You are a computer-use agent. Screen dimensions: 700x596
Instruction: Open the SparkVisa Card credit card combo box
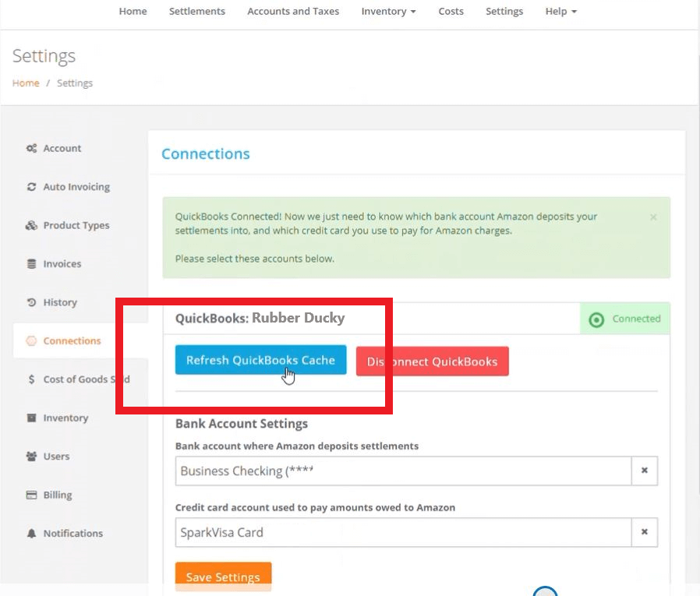tap(404, 532)
